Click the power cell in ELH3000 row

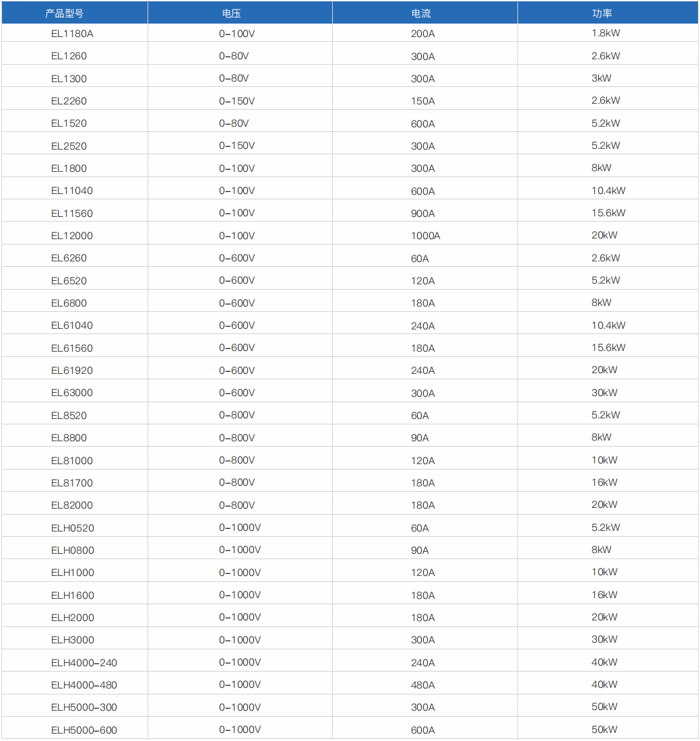click(604, 640)
